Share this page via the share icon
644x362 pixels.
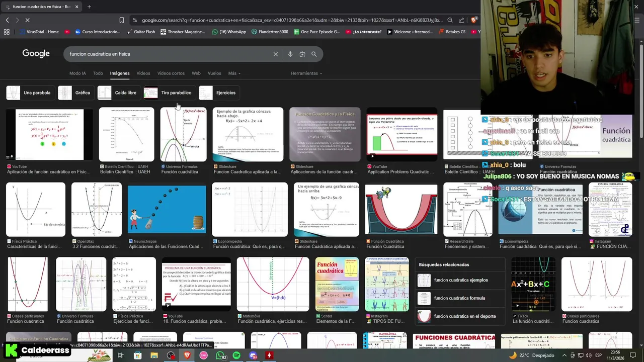tap(461, 20)
